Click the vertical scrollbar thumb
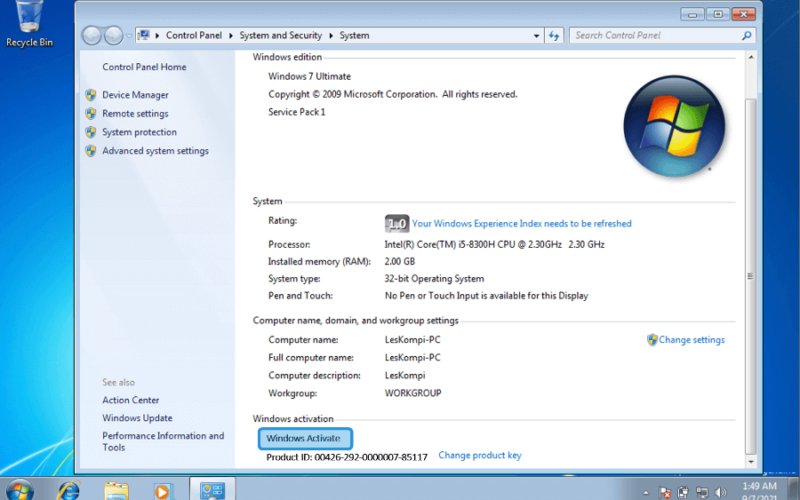The image size is (800, 500). [x=751, y=276]
